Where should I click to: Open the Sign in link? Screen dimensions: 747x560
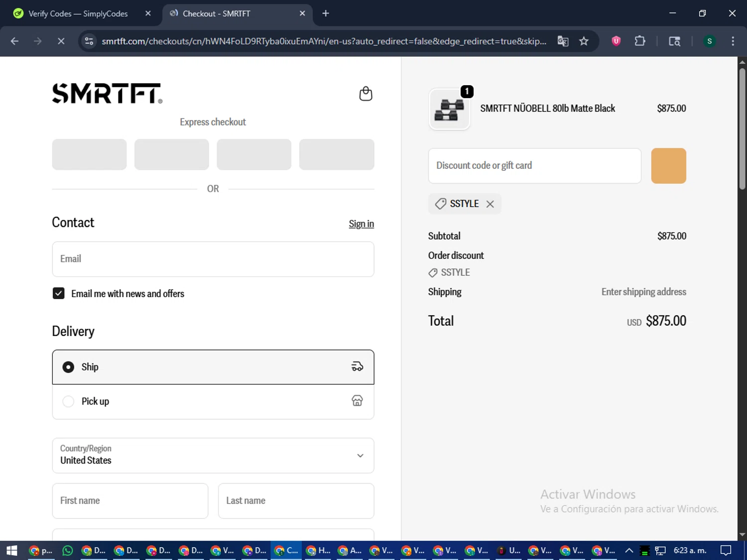pos(361,224)
